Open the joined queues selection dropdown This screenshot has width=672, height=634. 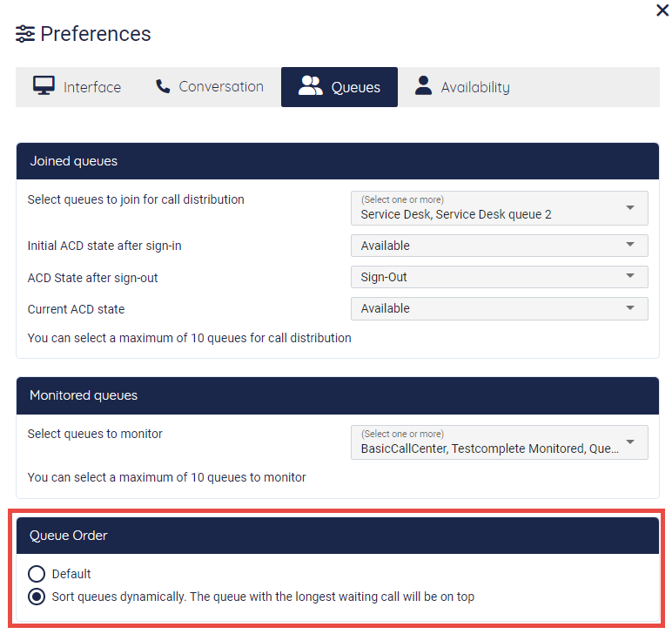pyautogui.click(x=499, y=208)
